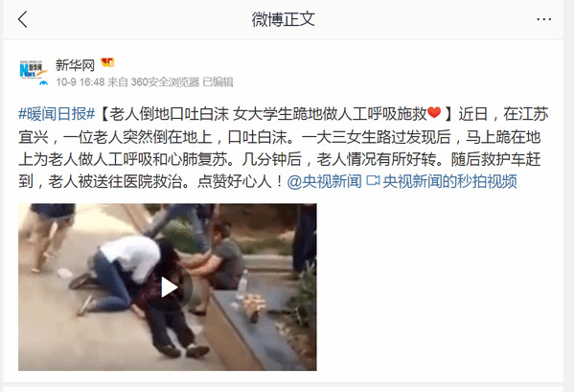
Task: Click the 新华网 account name
Action: coord(75,65)
